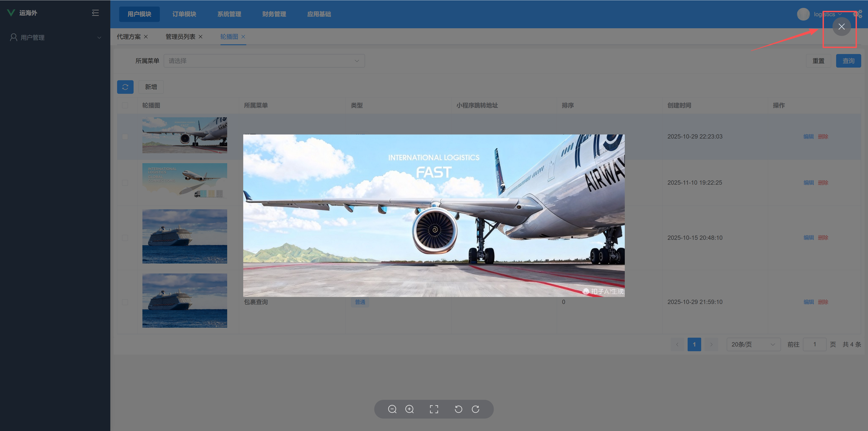
Task: Open the 所属菜单 dropdown
Action: coord(264,61)
